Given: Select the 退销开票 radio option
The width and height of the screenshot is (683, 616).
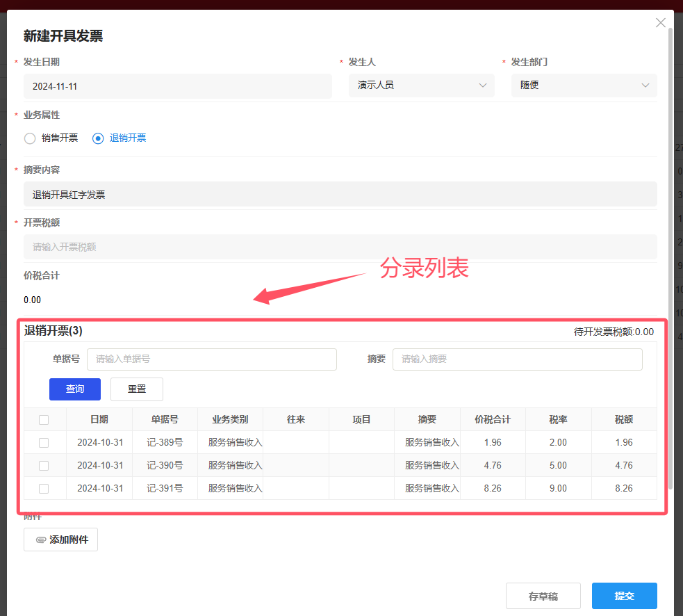Looking at the screenshot, I should 98,138.
